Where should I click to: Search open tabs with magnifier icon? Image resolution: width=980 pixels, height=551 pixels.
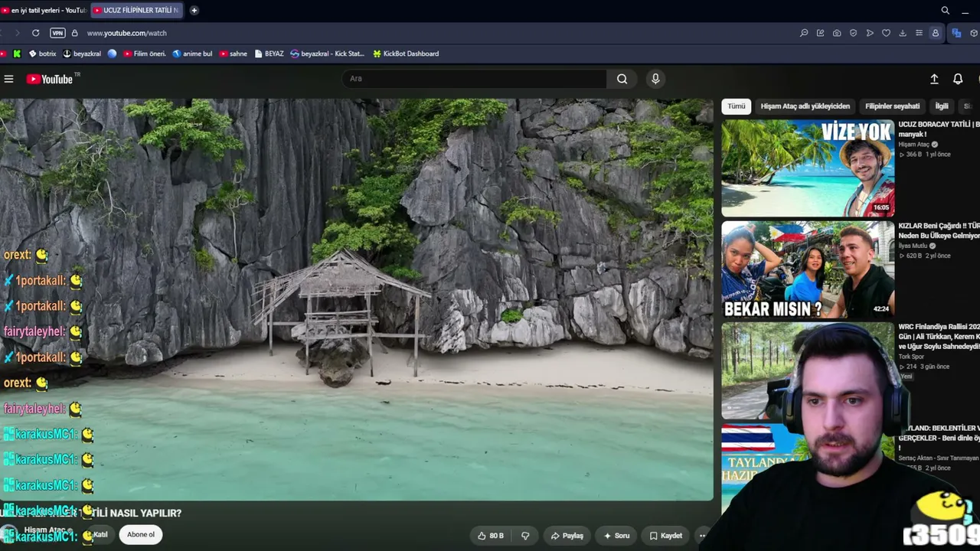pyautogui.click(x=946, y=10)
